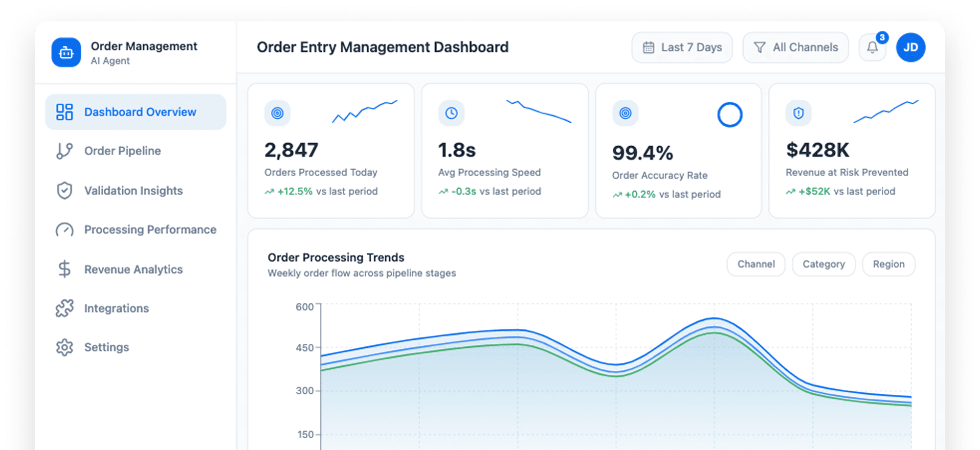Enable the Category view for trends chart

coord(824,264)
